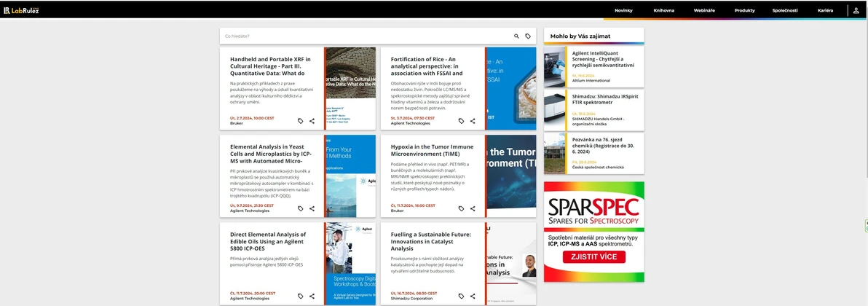This screenshot has width=868, height=306.
Task: Click the SPARSPEC logo in advertisement
Action: coord(593,211)
